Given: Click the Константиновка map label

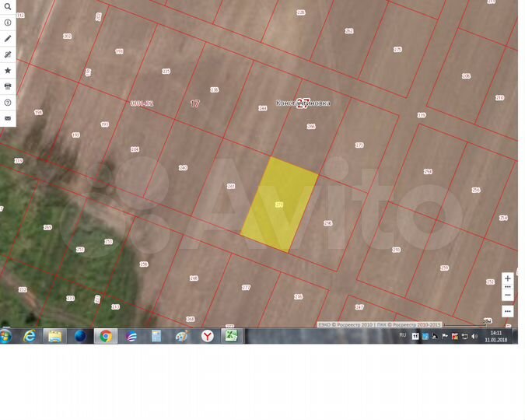Looking at the screenshot, I should click(303, 103).
